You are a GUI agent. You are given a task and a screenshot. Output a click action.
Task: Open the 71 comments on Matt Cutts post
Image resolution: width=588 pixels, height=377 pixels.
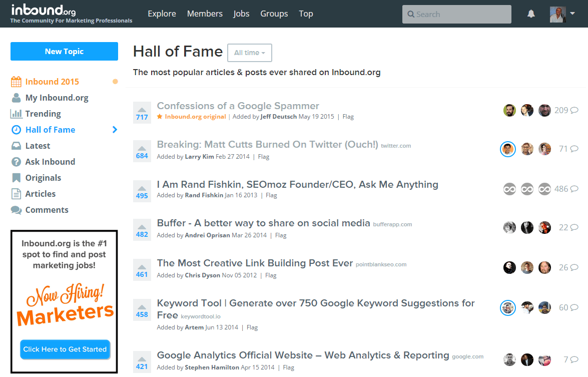(568, 149)
